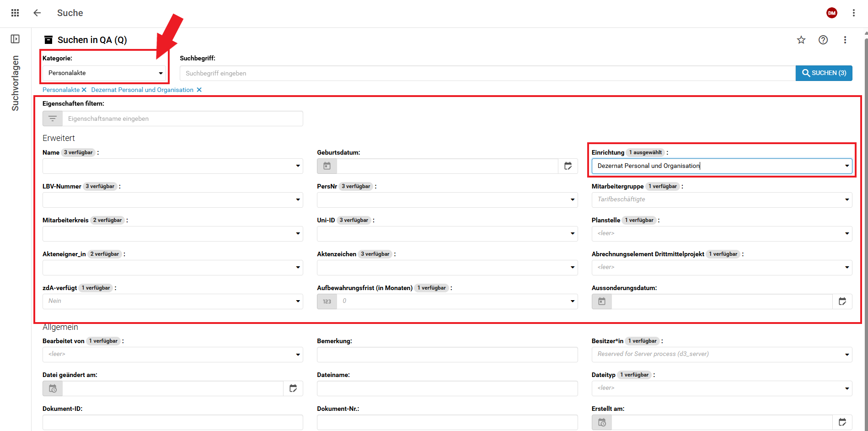The height and width of the screenshot is (431, 868).
Task: Add search to favorites with star icon
Action: [x=801, y=40]
